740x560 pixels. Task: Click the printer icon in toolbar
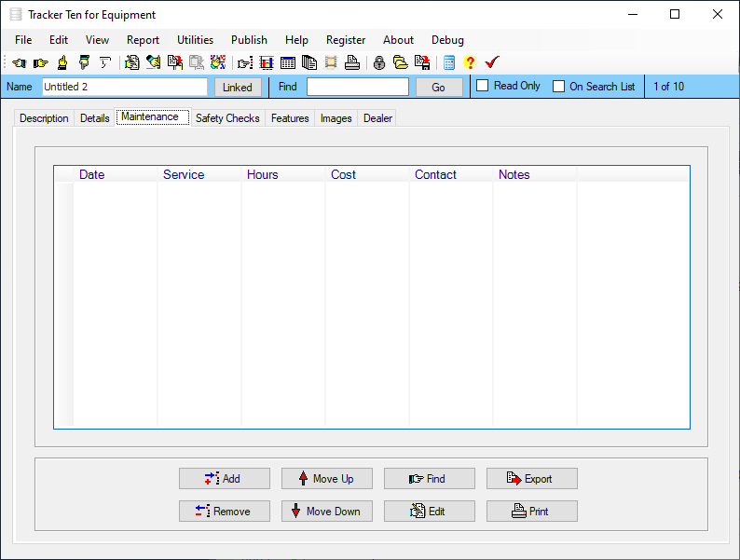(x=352, y=62)
